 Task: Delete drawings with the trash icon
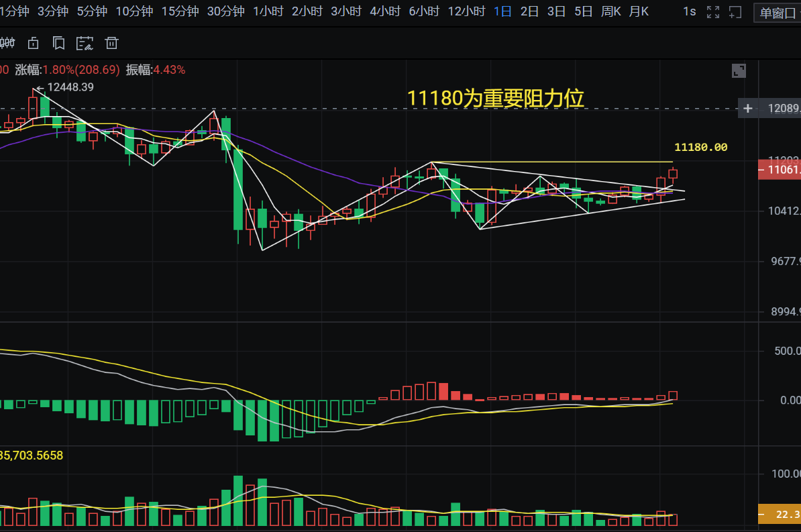click(112, 44)
